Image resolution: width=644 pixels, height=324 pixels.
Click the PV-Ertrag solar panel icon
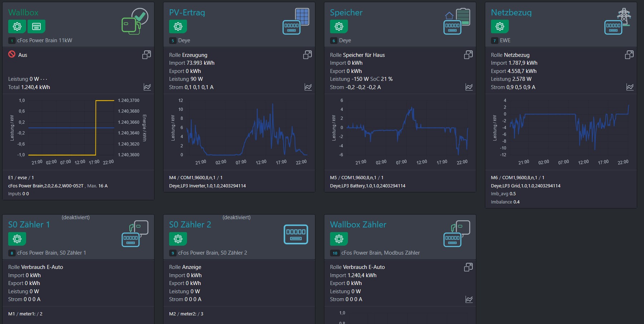point(296,21)
